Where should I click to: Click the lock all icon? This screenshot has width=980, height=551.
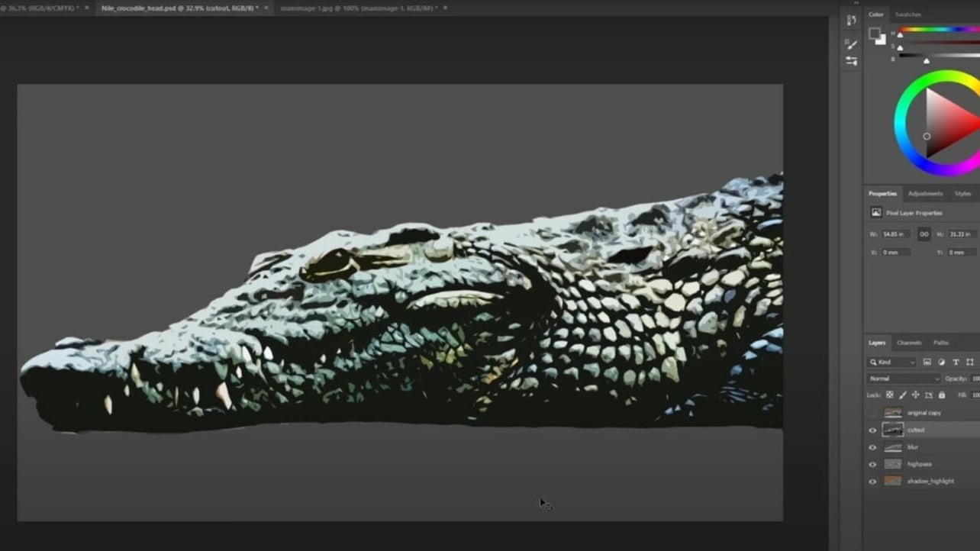click(x=940, y=395)
